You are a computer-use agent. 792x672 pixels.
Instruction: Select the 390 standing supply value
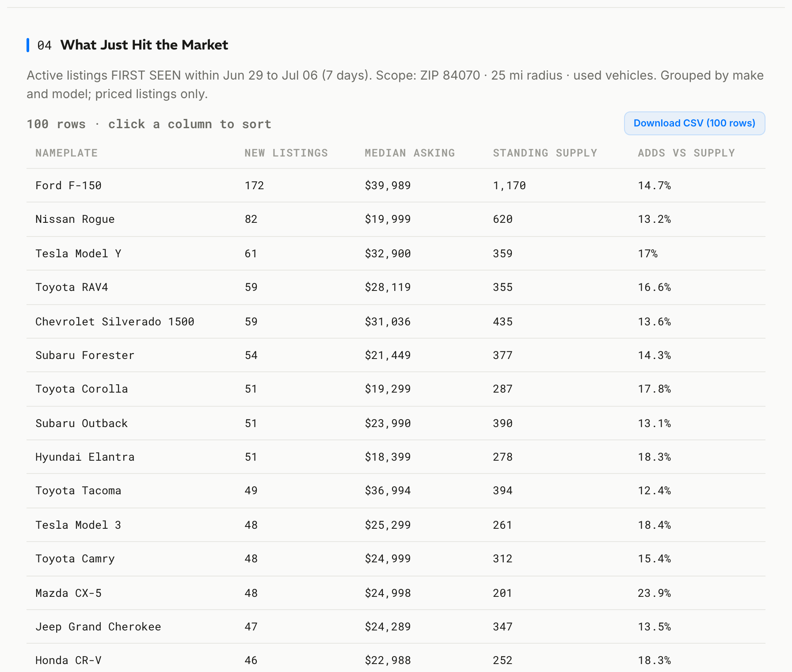(503, 423)
